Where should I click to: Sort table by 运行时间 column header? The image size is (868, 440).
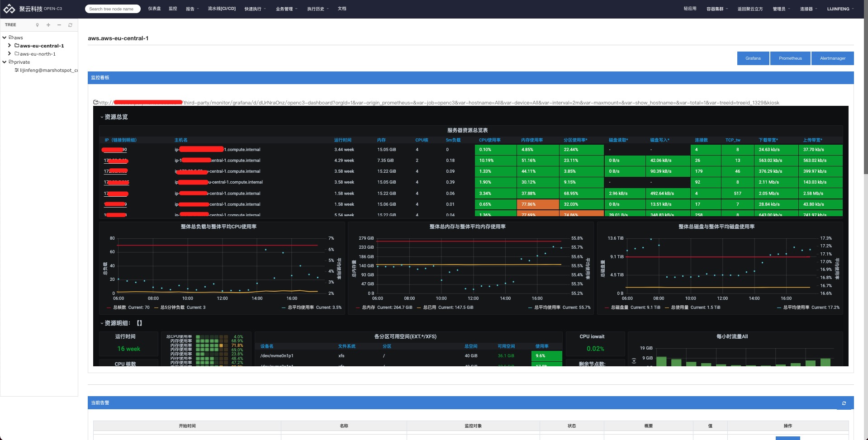(x=343, y=140)
